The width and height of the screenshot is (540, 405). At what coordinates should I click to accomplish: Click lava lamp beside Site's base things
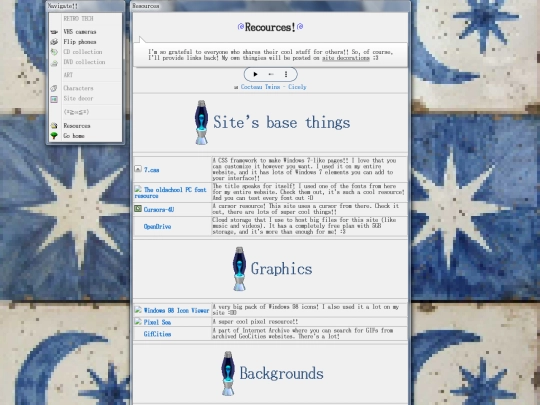click(x=201, y=122)
